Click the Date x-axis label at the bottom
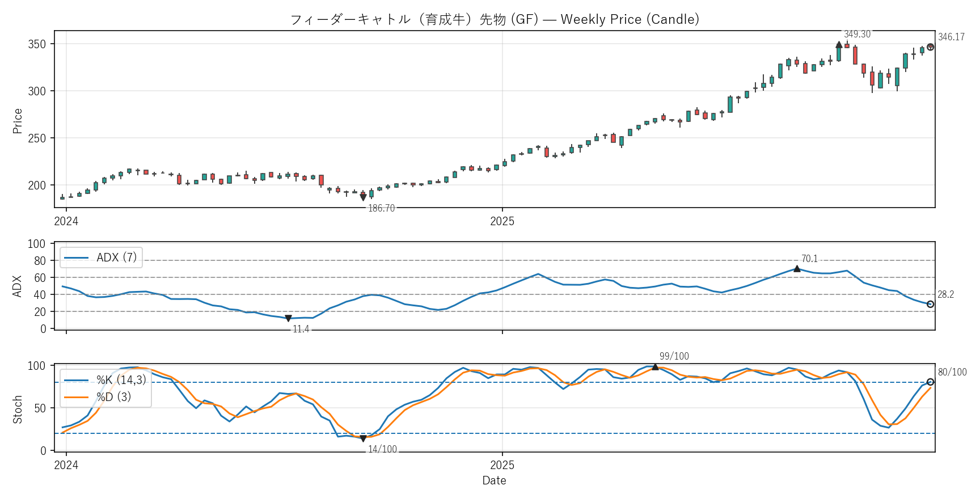980x498 pixels. tap(494, 480)
